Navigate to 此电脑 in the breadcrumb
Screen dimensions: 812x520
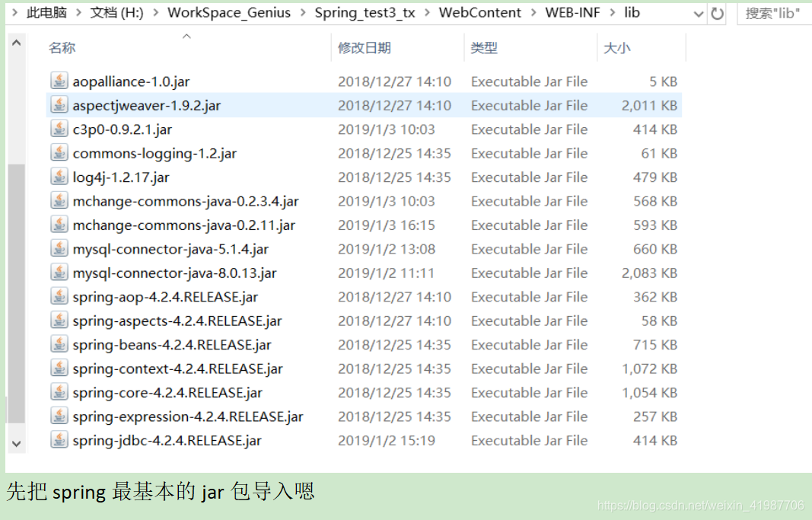point(46,12)
